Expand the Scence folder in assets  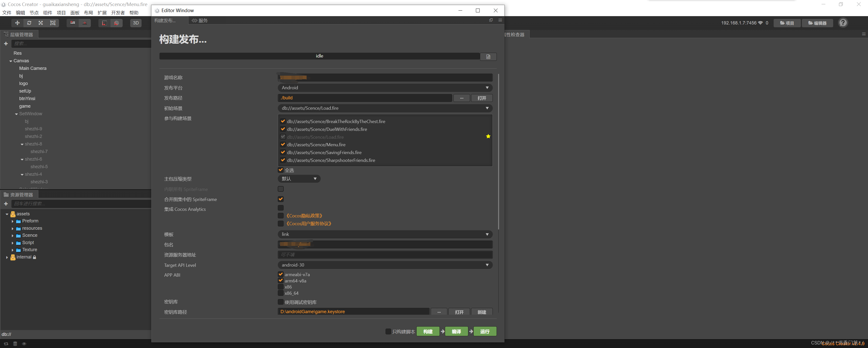tap(13, 236)
